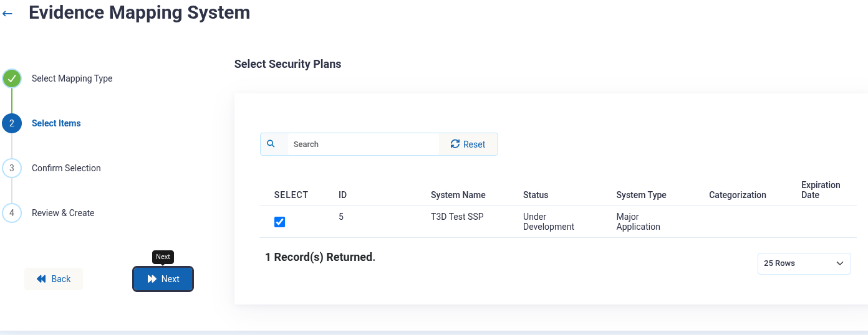Jump to Review & Create step
The image size is (868, 335).
(x=63, y=213)
